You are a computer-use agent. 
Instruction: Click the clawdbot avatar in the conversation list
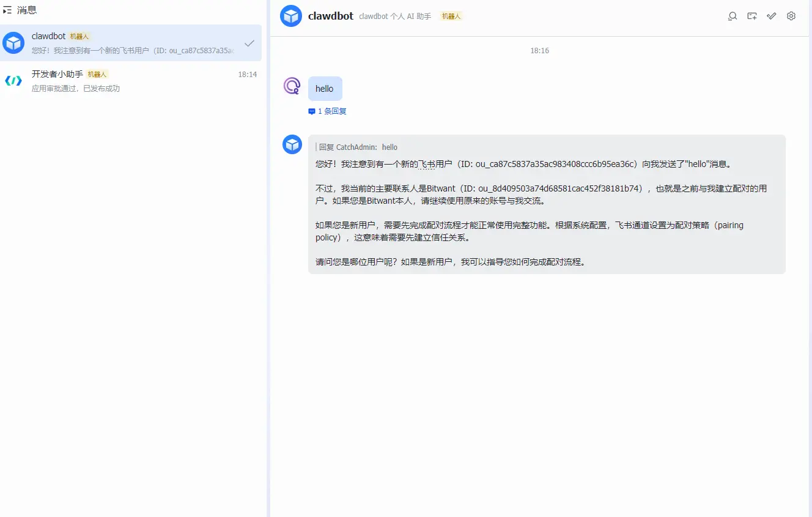(x=13, y=43)
